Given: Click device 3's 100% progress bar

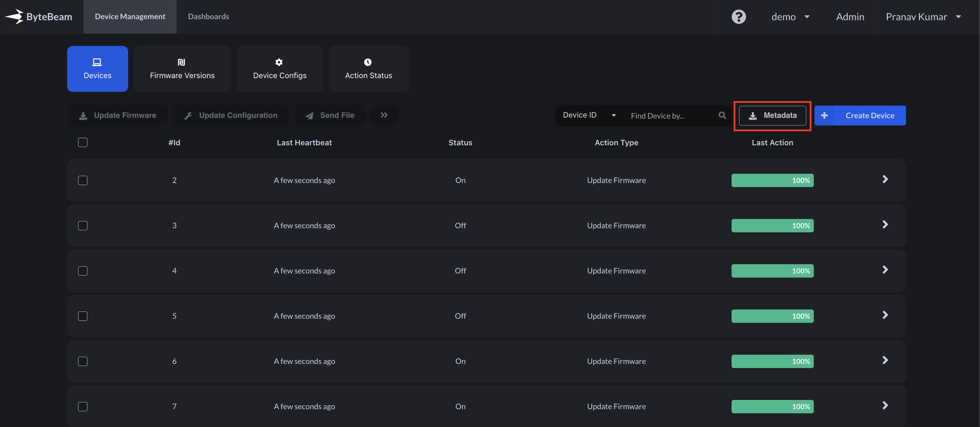Looking at the screenshot, I should pos(772,226).
